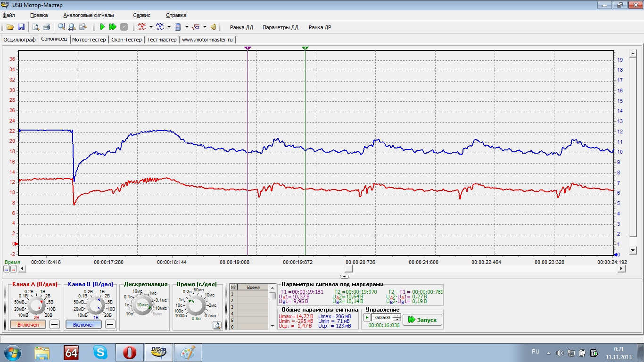Click the horizontal zoom magnifier icon
This screenshot has width=644, height=362.
click(72, 27)
